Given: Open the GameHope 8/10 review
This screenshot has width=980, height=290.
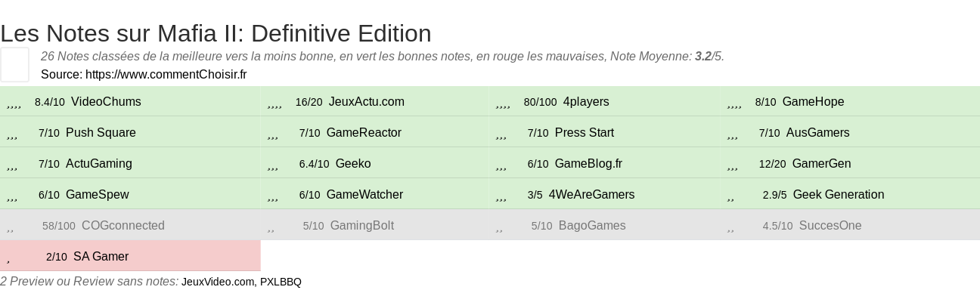Looking at the screenshot, I should (x=848, y=102).
